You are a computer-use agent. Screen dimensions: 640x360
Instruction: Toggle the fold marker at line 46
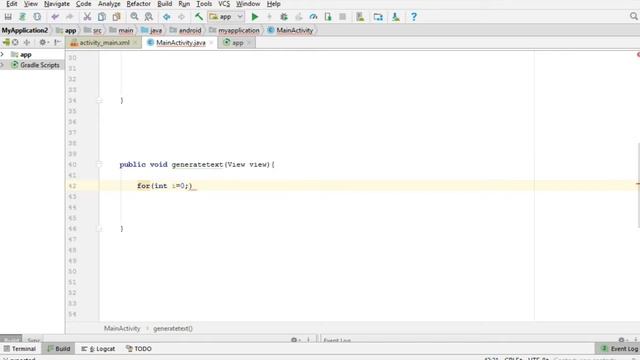point(99,229)
